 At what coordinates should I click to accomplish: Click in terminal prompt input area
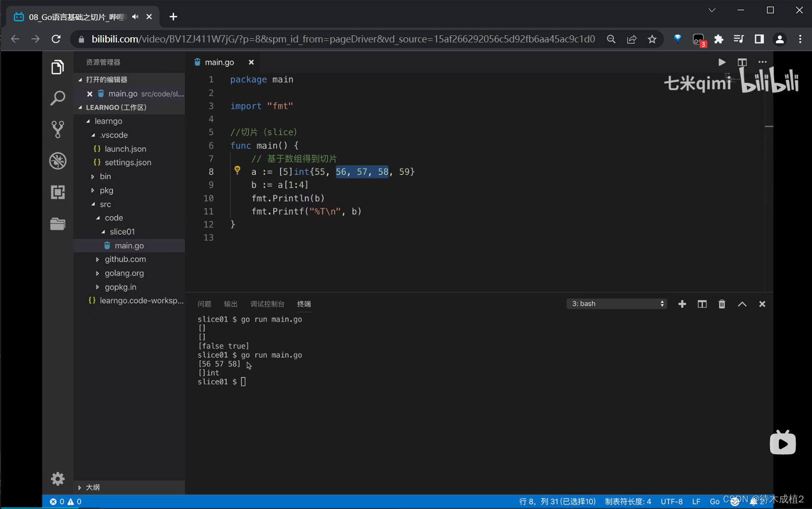point(243,382)
